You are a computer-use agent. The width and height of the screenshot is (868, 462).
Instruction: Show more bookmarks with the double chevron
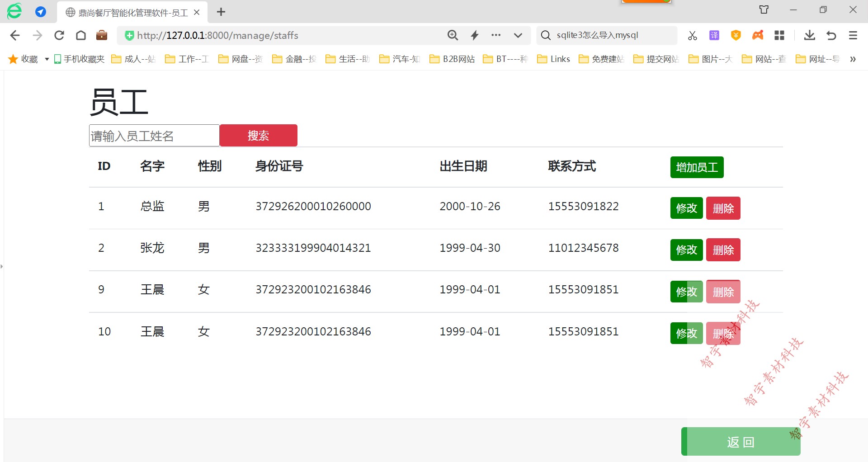[x=853, y=59]
